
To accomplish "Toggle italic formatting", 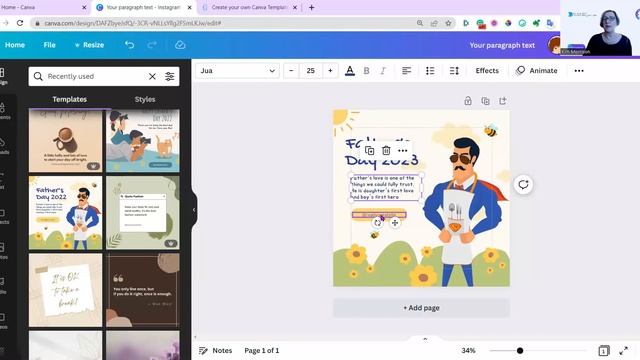I will click(383, 71).
